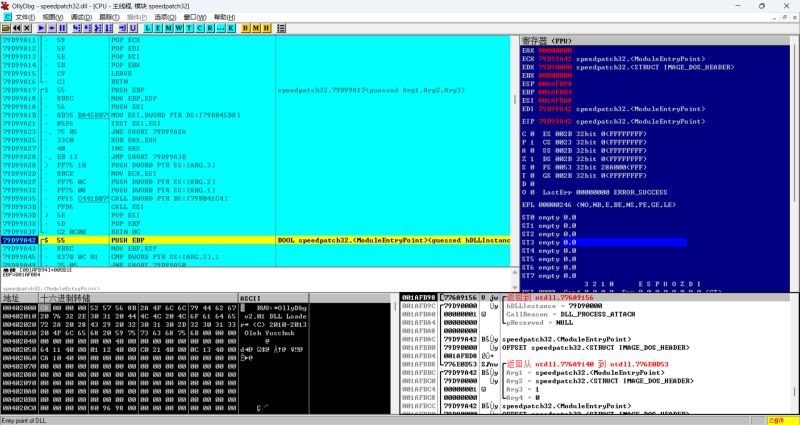Open CPU window with toolbar C icon
The width and height of the screenshot is (800, 425).
click(199, 28)
